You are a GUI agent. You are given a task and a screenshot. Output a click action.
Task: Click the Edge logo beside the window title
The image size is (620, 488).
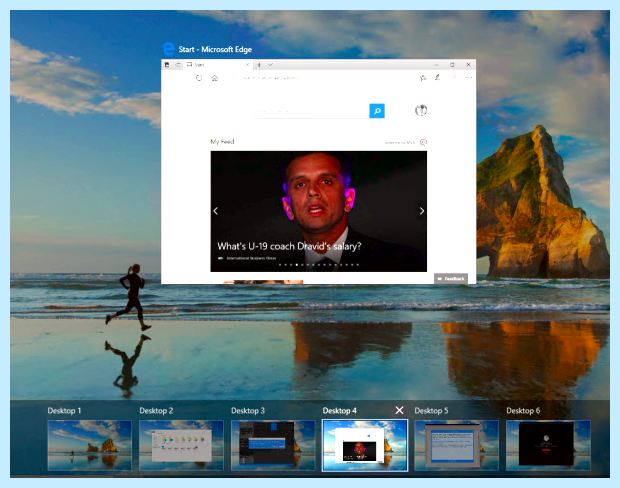point(169,49)
